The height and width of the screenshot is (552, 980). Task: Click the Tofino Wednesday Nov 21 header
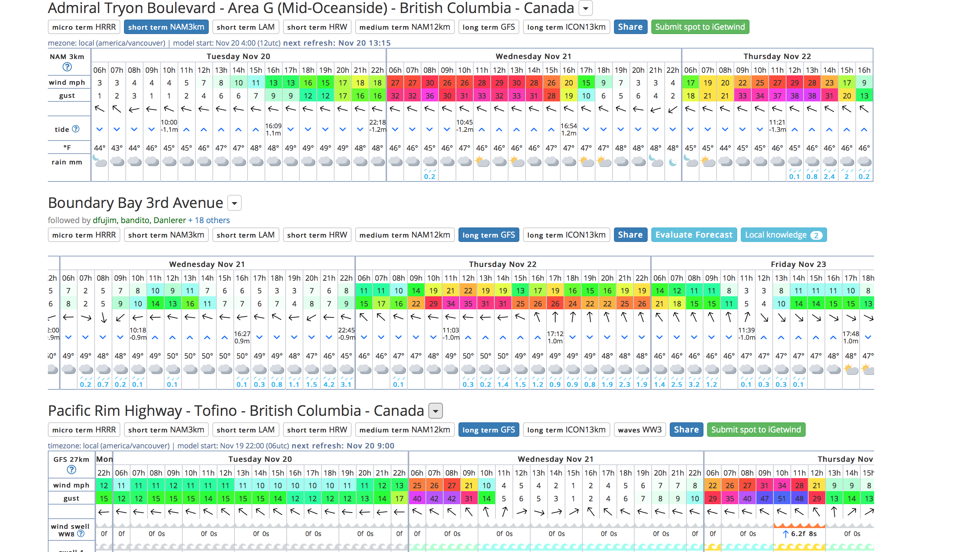click(556, 459)
